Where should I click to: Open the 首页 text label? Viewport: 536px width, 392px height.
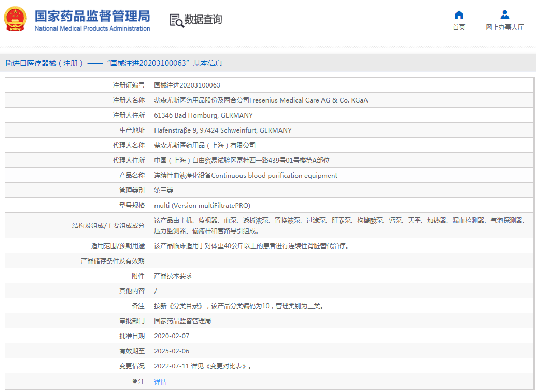tap(459, 27)
